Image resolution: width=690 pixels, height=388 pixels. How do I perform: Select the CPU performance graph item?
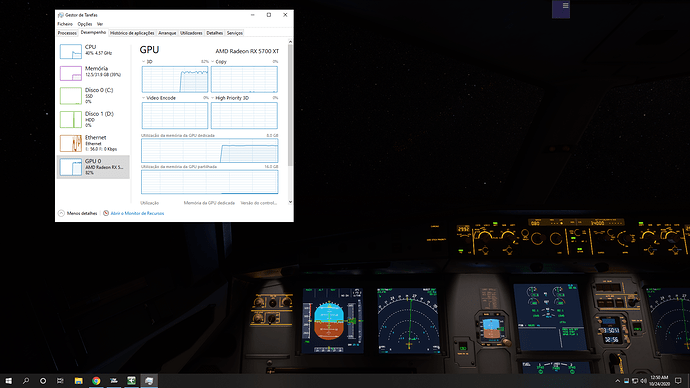point(93,51)
